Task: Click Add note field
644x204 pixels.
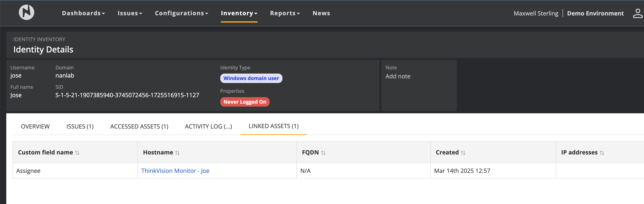Action: (398, 76)
